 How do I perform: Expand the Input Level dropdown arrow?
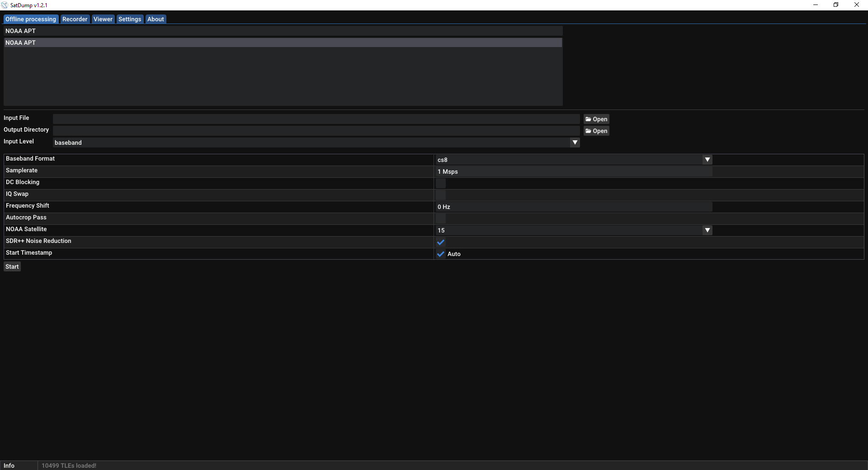coord(575,142)
